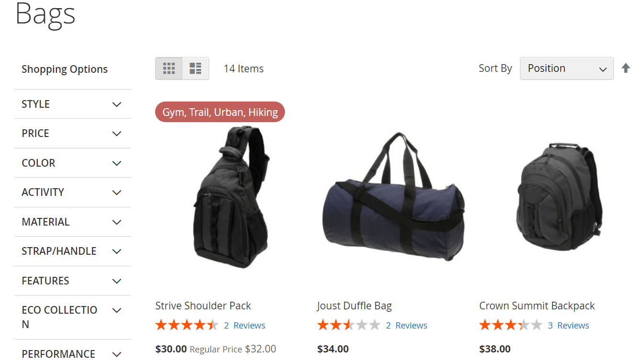The width and height of the screenshot is (644, 363).
Task: Open the FEATURES filter section
Action: (x=72, y=281)
